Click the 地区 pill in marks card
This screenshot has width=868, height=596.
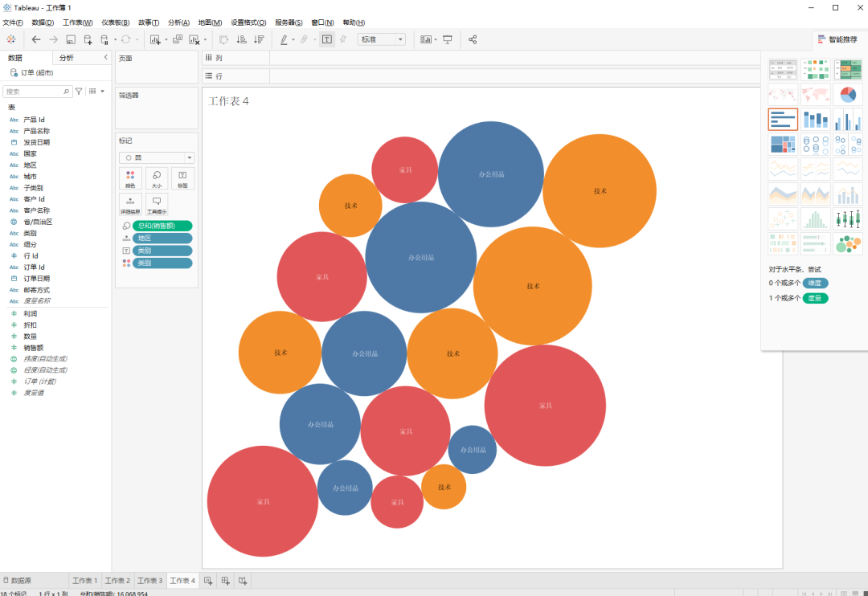[162, 238]
